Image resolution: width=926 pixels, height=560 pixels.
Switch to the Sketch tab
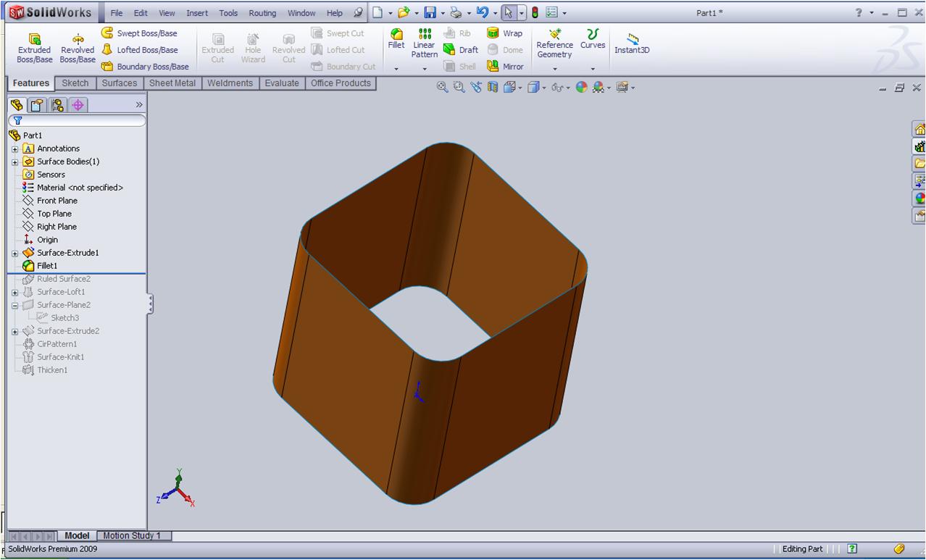pyautogui.click(x=75, y=83)
